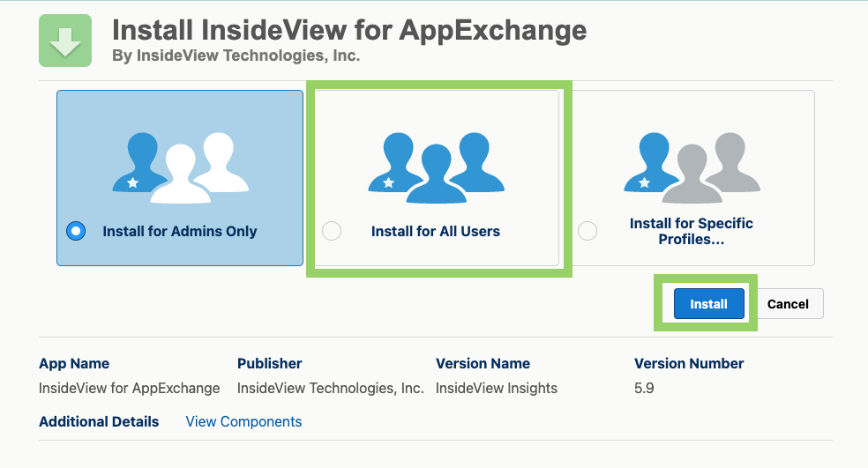The height and width of the screenshot is (468, 868).
Task: Click the Install for Admins Only users icon
Action: pos(181,167)
